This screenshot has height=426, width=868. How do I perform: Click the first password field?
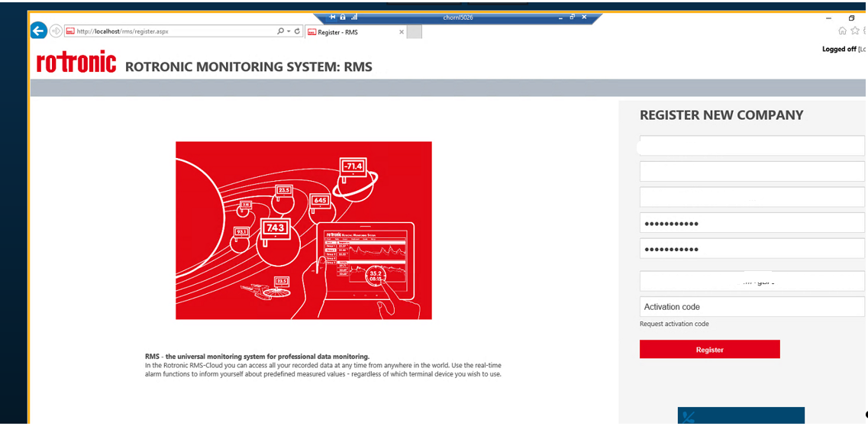coord(752,222)
